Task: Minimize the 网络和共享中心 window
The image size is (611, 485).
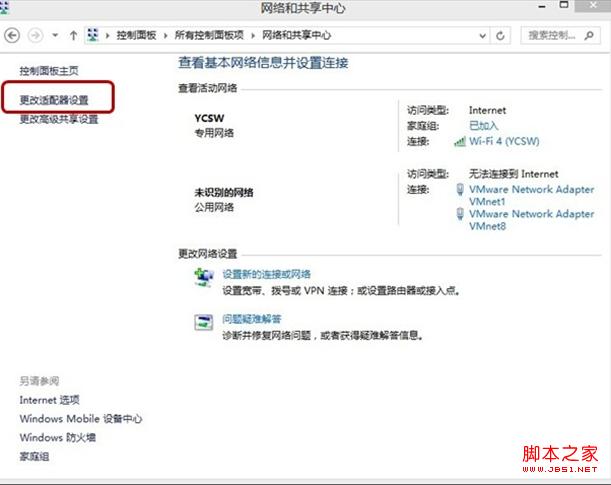Action: (542, 6)
